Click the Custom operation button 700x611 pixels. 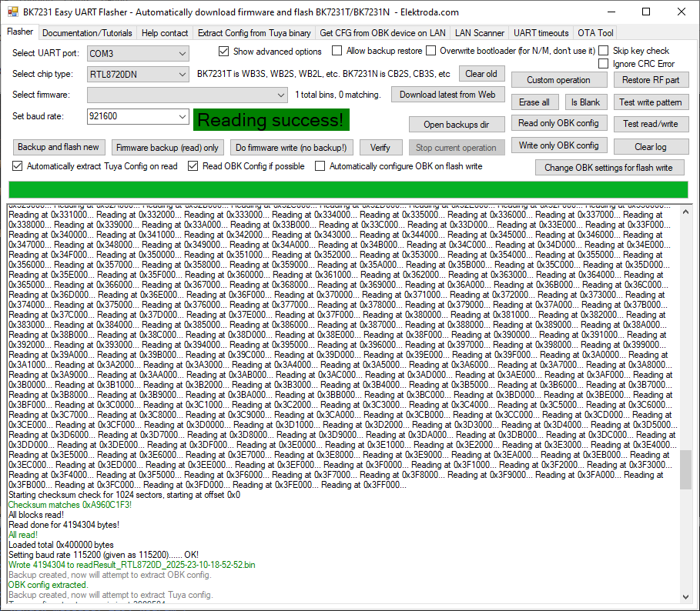tap(558, 80)
